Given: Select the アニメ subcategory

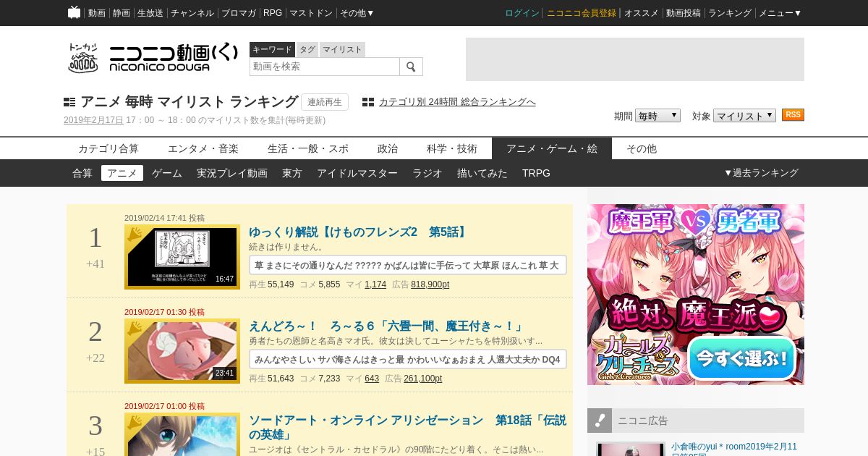Looking at the screenshot, I should click(x=122, y=173).
